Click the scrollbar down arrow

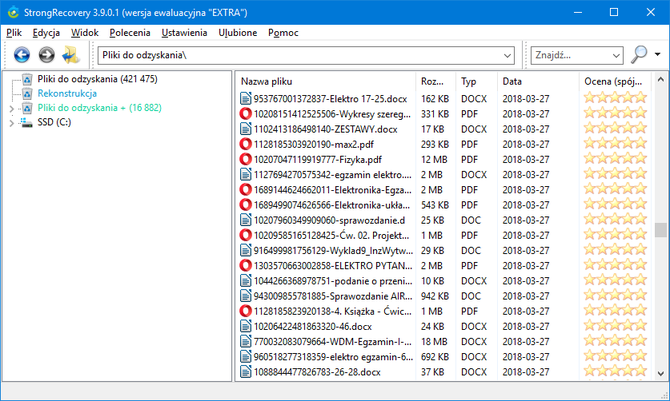tap(660, 374)
